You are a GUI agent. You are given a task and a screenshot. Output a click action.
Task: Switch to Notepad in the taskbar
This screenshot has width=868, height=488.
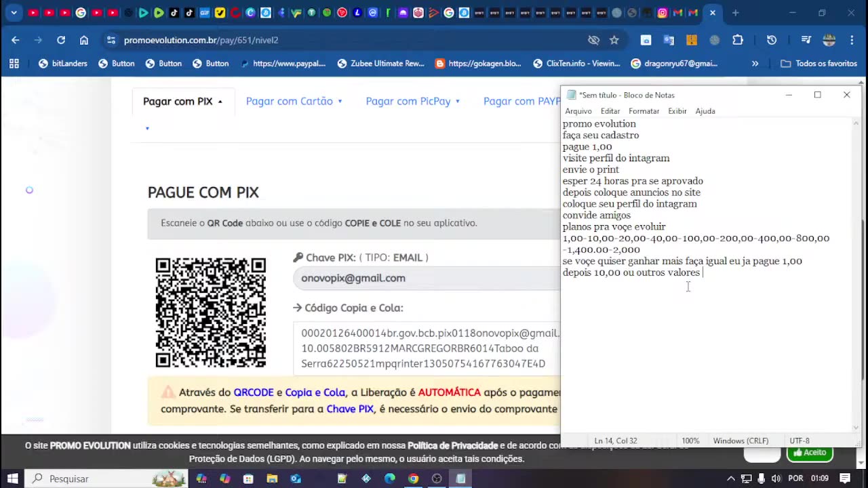[460, 479]
